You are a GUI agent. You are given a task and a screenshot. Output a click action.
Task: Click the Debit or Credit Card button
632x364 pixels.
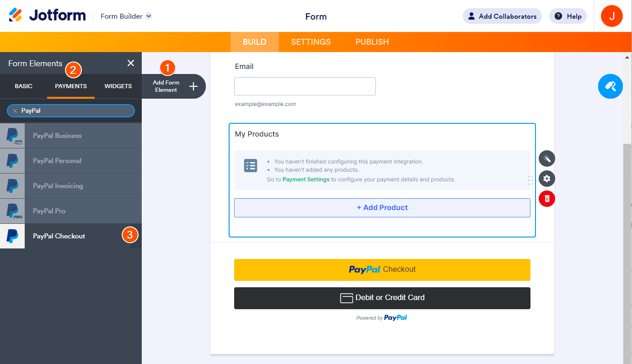(382, 298)
